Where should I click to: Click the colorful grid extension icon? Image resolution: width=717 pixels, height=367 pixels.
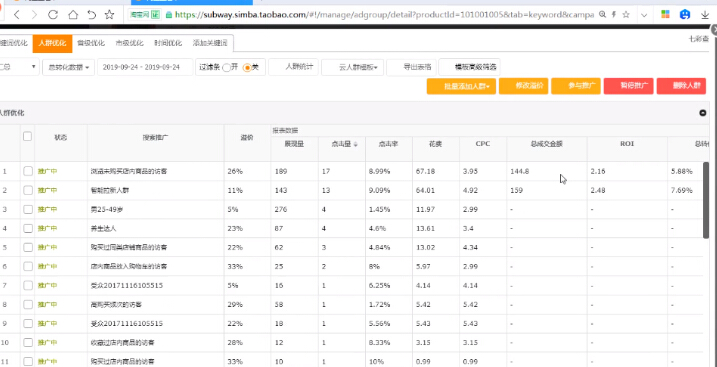point(665,15)
